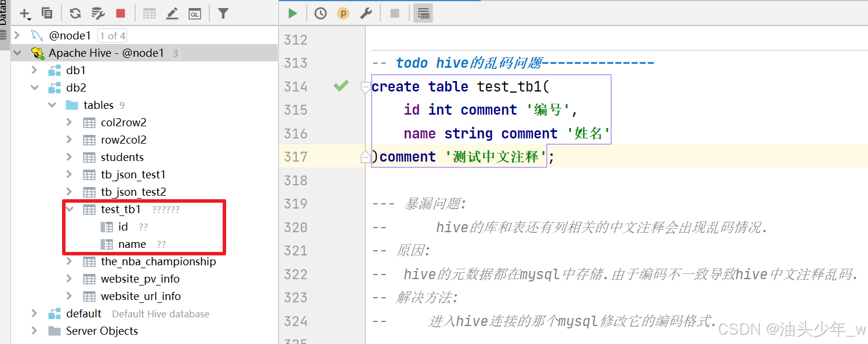This screenshot has width=868, height=344.
Task: Select the Apache Hive - @node1 entry
Action: point(103,52)
